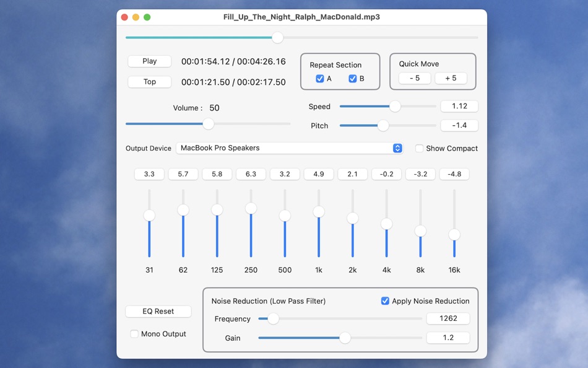Click the +5 Quick Move button
The width and height of the screenshot is (588, 368).
pyautogui.click(x=451, y=78)
